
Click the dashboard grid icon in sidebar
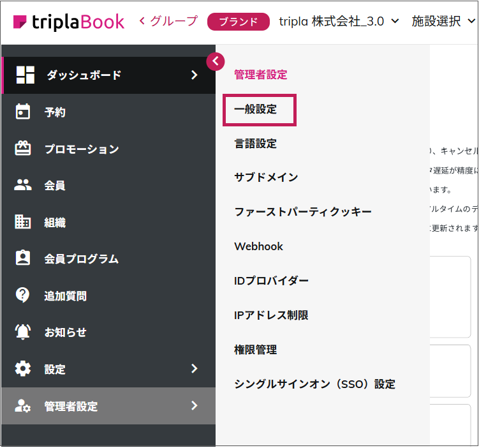point(26,75)
